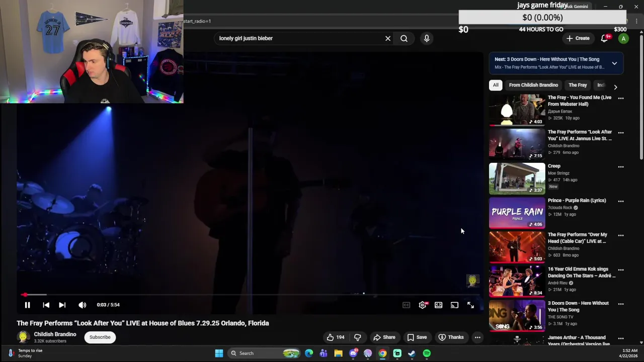Open Spotify from taskbar
Viewport: 644px width, 362px height.
[x=427, y=353]
